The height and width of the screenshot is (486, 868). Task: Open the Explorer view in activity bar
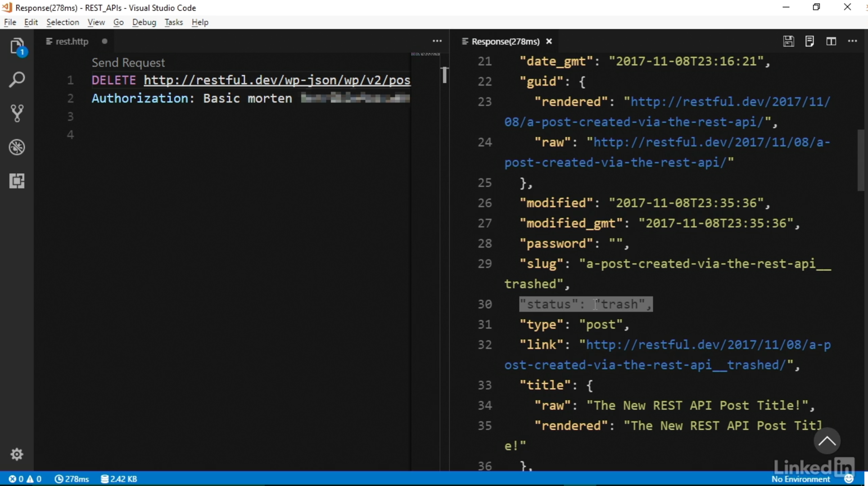pos(17,46)
